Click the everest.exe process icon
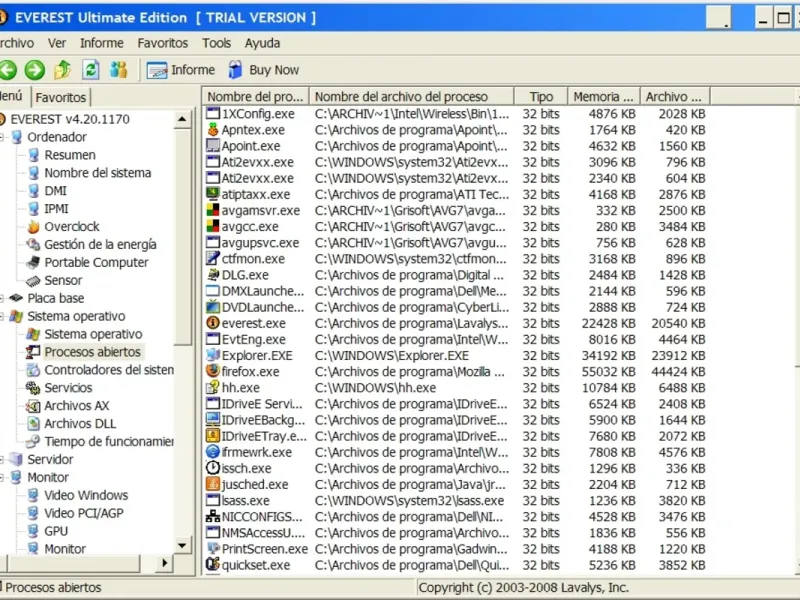800x600 pixels. tap(213, 323)
